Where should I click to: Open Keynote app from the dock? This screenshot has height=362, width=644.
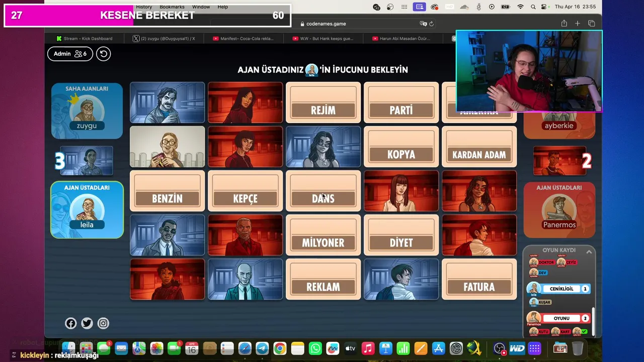tap(385, 348)
